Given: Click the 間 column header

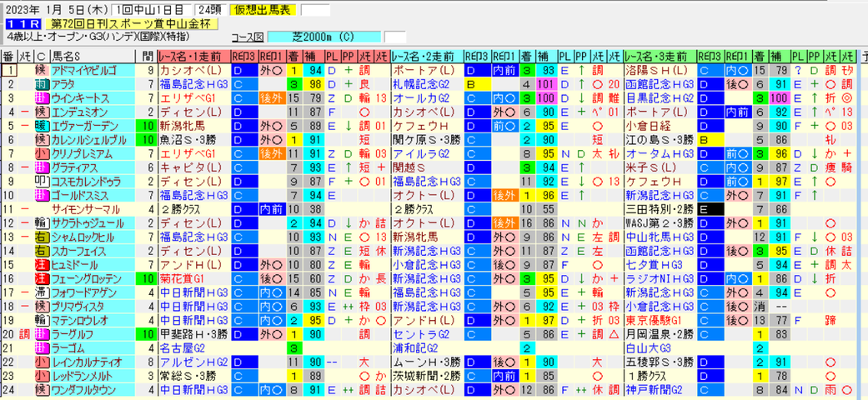Looking at the screenshot, I should click(145, 56).
